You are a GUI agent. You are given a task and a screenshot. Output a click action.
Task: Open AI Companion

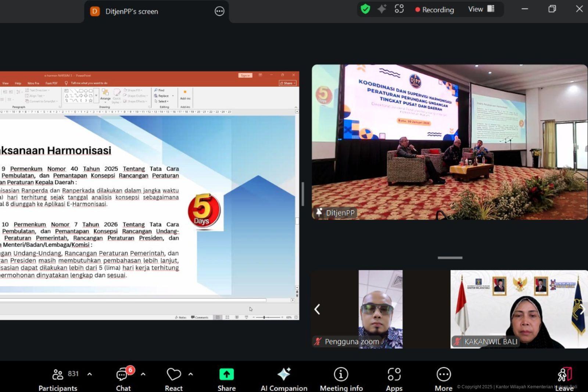coord(284,379)
